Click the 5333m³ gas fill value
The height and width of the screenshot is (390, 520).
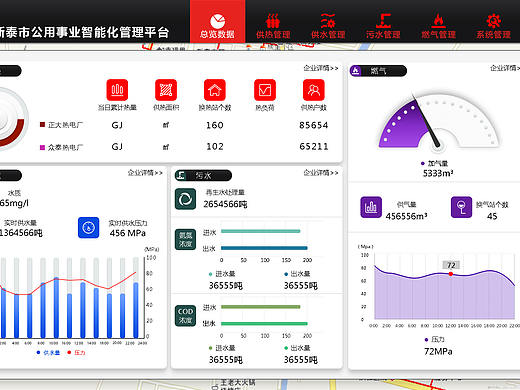coord(438,174)
